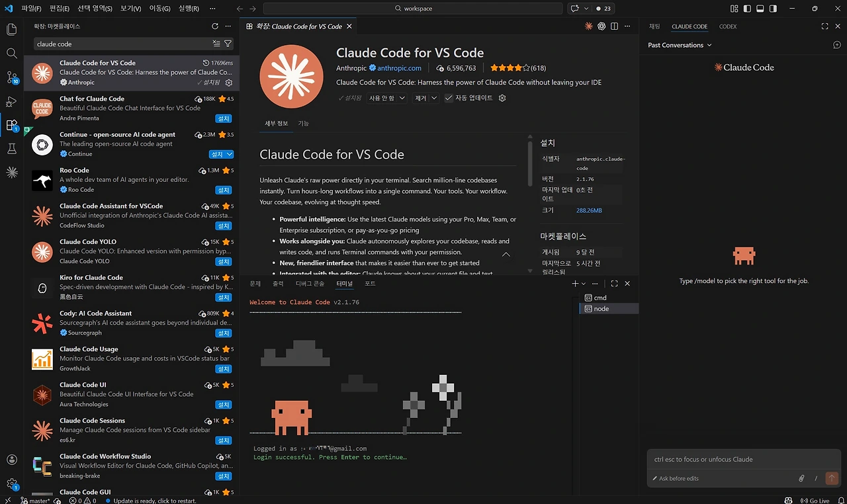Toggle the bottom panel visibility

click(760, 9)
